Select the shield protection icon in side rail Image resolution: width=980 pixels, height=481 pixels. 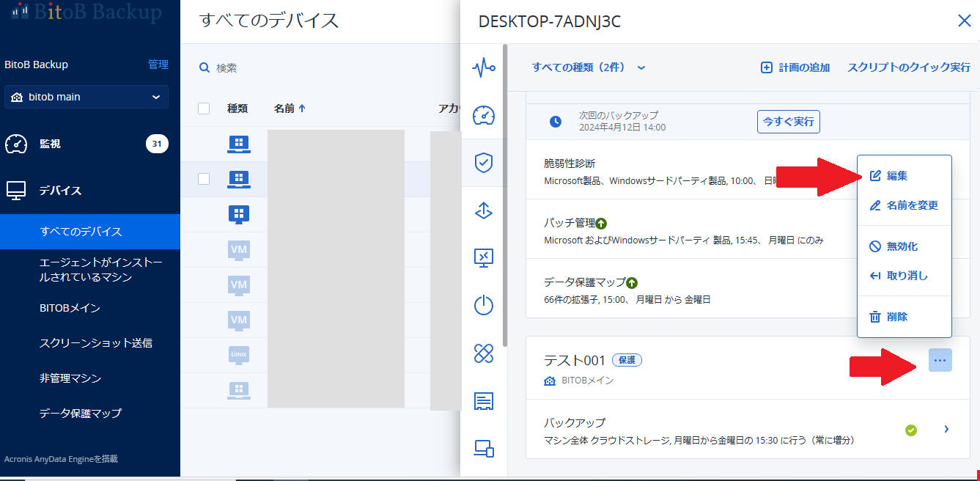coord(483,163)
